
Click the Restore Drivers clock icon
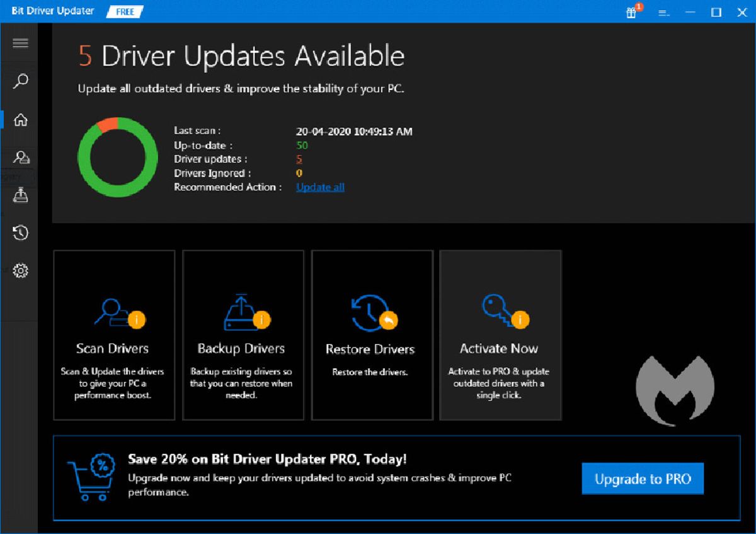tap(374, 313)
